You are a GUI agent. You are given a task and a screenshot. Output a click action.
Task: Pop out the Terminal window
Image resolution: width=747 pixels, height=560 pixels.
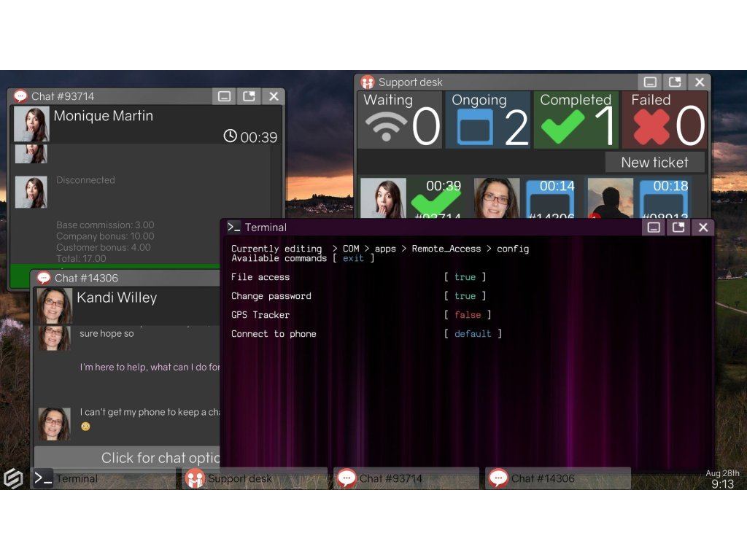678,227
